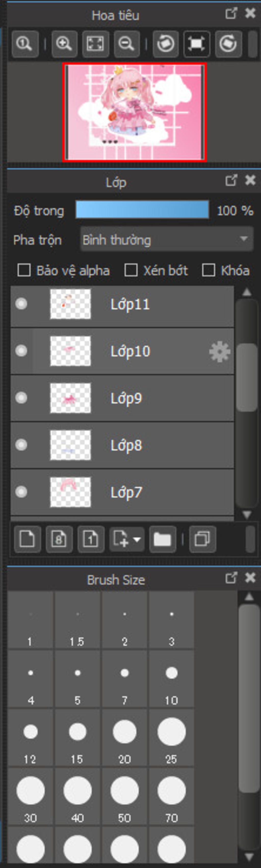
Task: Open Lớp10 layer settings gear
Action: click(219, 351)
